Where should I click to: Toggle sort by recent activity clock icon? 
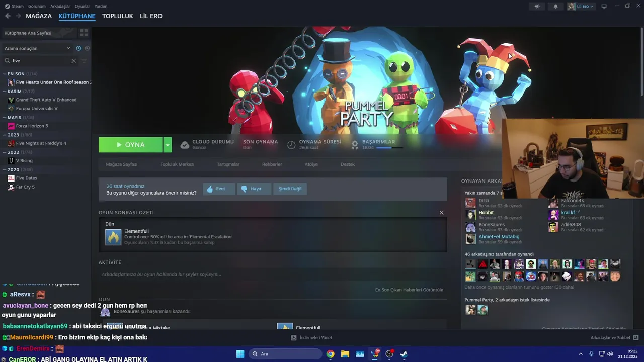[78, 48]
